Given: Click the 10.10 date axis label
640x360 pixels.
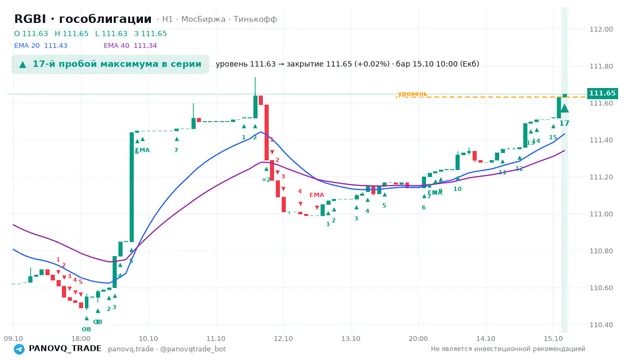Looking at the screenshot, I should [x=148, y=338].
